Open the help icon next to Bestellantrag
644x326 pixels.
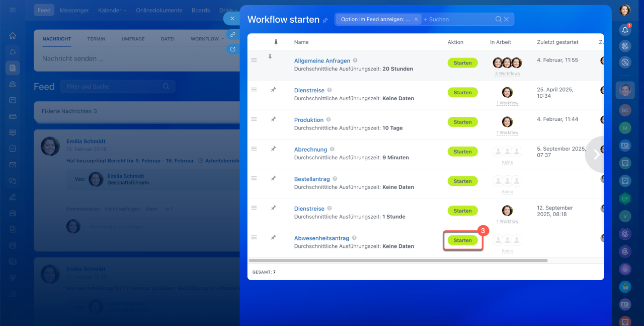point(335,179)
